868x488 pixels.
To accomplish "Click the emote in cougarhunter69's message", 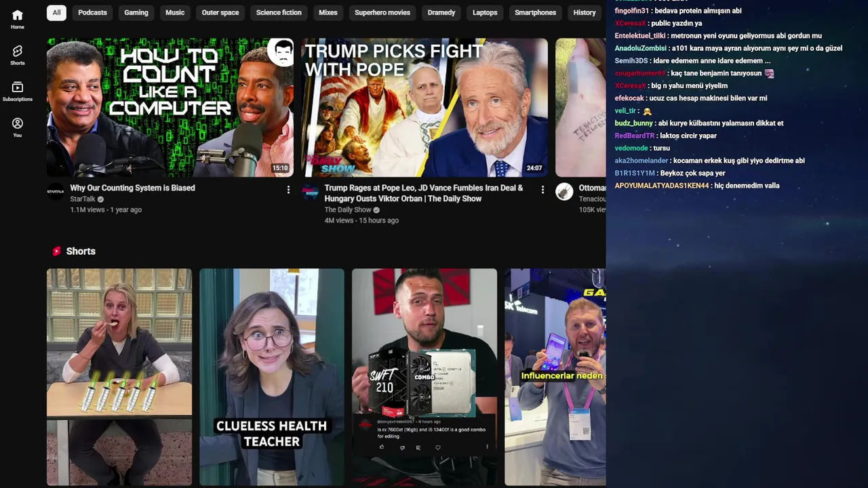I will coord(769,73).
